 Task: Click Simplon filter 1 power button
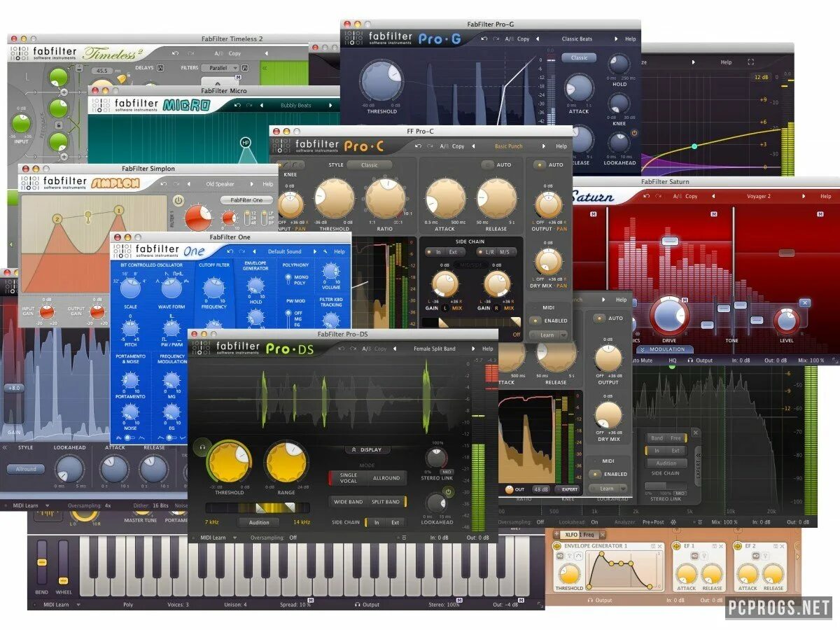tap(178, 201)
